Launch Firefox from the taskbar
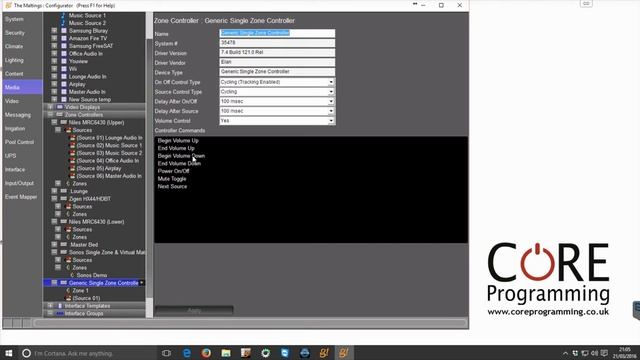 206,353
